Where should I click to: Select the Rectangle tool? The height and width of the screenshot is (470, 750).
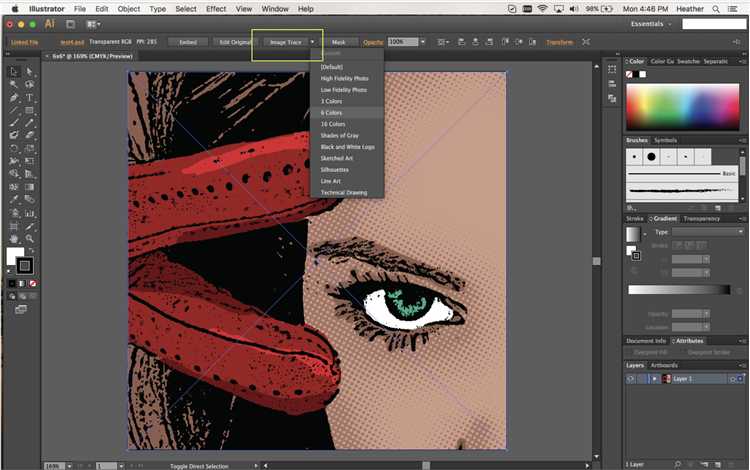tap(29, 110)
